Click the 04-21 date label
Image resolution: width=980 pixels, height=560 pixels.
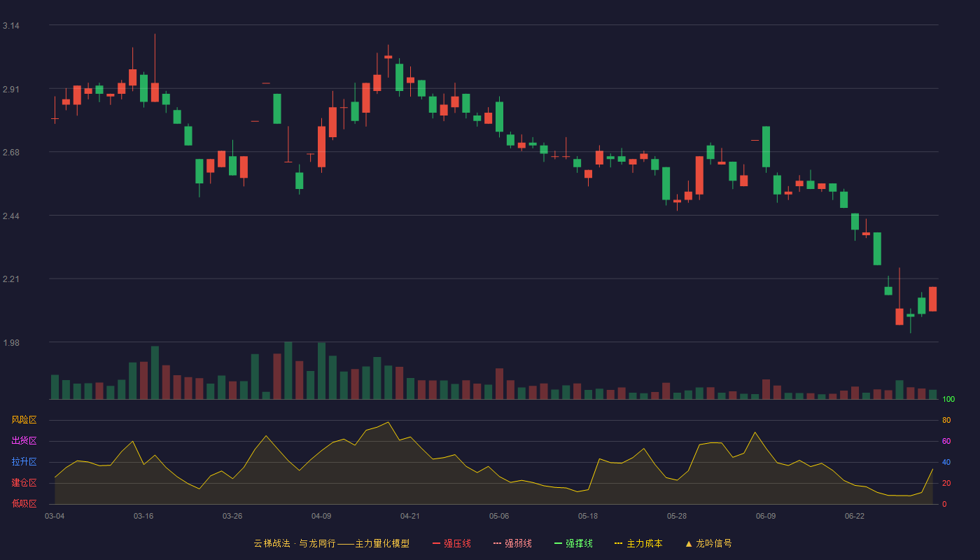click(x=410, y=516)
